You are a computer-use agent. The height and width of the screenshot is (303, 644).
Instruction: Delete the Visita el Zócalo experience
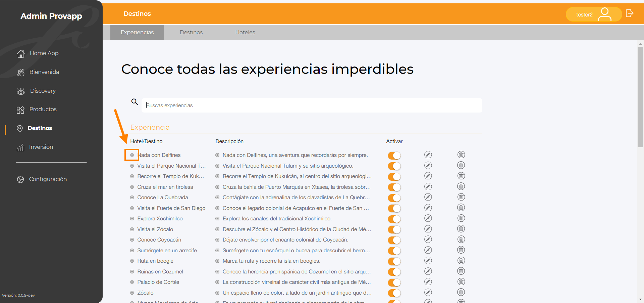point(461,229)
